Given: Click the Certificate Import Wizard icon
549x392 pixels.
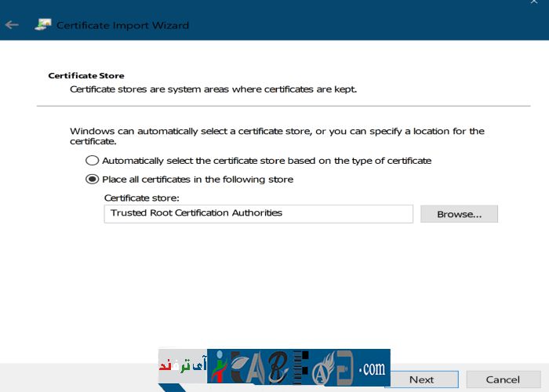Looking at the screenshot, I should (x=42, y=25).
